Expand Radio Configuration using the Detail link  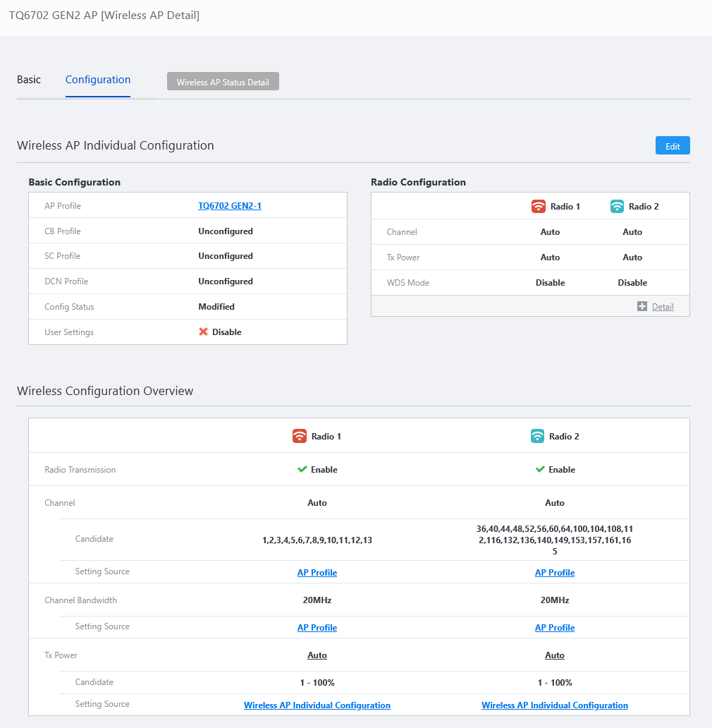click(x=662, y=307)
